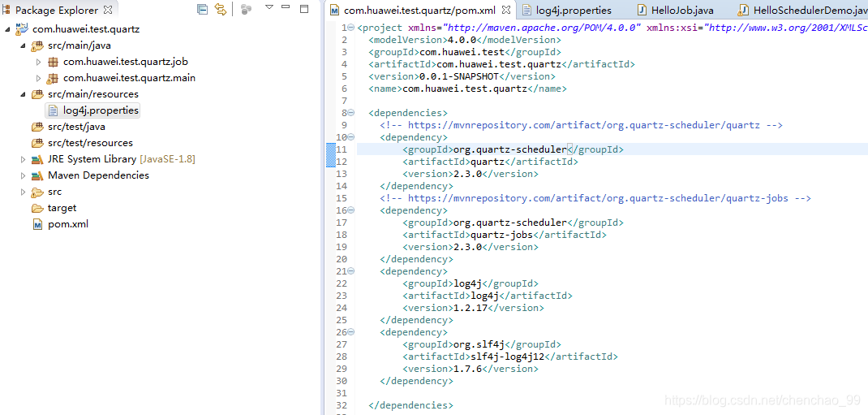Click the org.slf4j groupId text
The width and height of the screenshot is (868, 415).
[479, 344]
